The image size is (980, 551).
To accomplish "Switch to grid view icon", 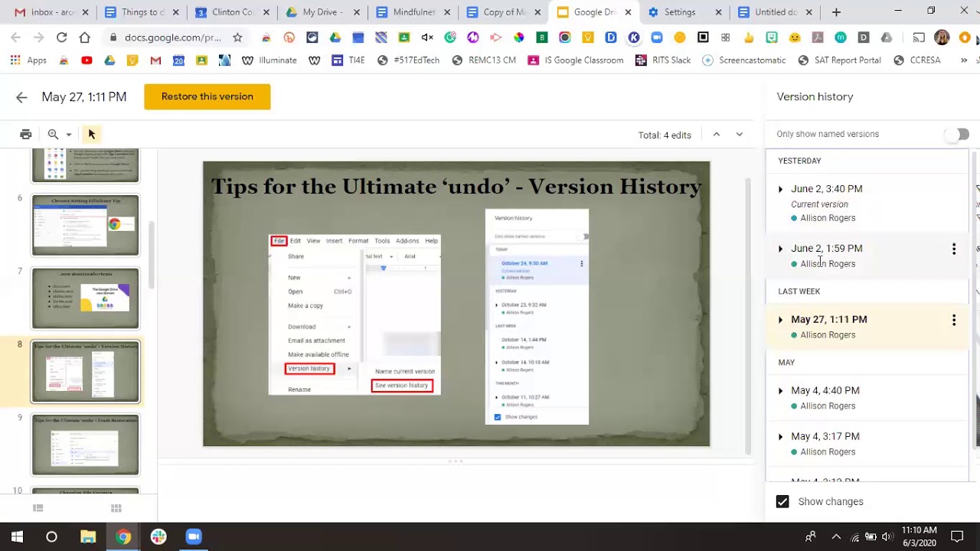I will (x=116, y=508).
